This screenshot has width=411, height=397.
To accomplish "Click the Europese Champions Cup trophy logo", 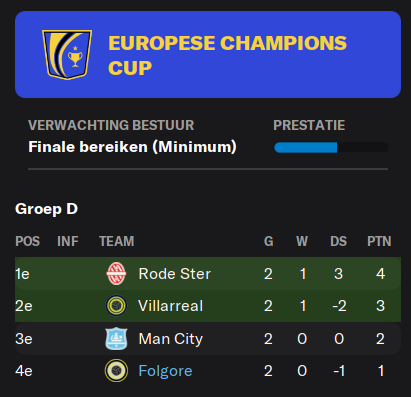I will coord(67,55).
